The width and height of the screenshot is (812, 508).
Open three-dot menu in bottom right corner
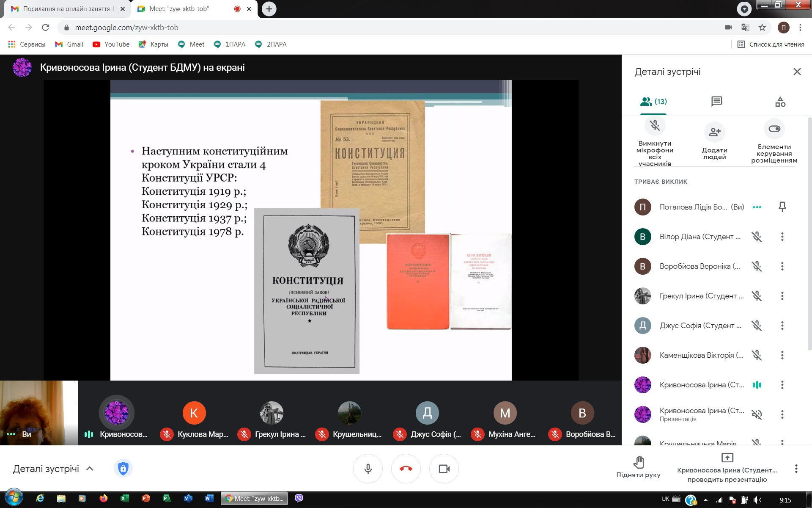(796, 469)
